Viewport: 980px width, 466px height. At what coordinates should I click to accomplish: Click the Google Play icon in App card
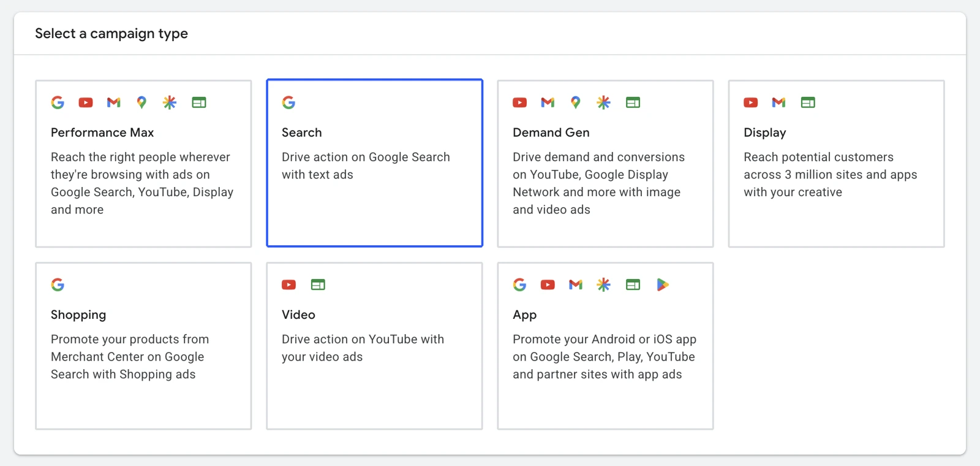pos(662,285)
